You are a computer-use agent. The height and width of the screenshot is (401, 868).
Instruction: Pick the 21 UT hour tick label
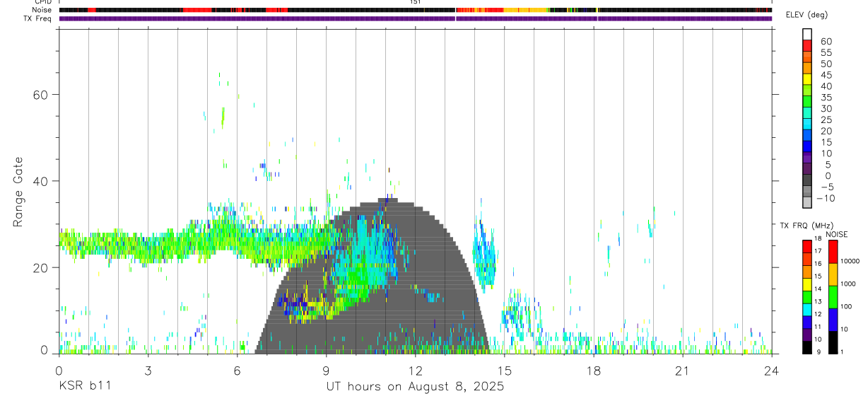(682, 371)
